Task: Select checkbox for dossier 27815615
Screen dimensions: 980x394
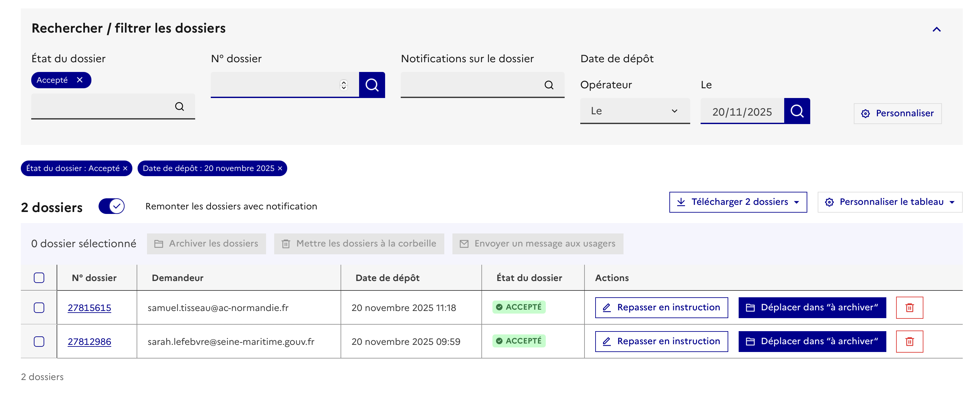Action: point(39,308)
